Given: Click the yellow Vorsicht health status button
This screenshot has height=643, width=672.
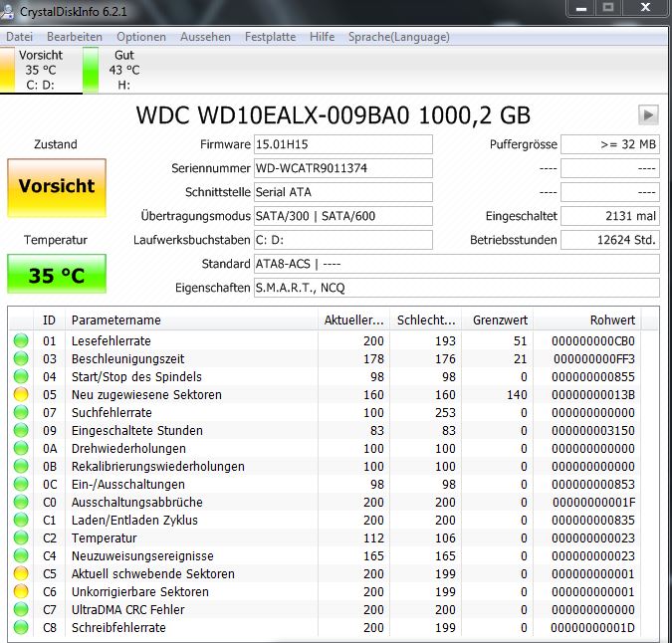Looking at the screenshot, I should tap(57, 188).
